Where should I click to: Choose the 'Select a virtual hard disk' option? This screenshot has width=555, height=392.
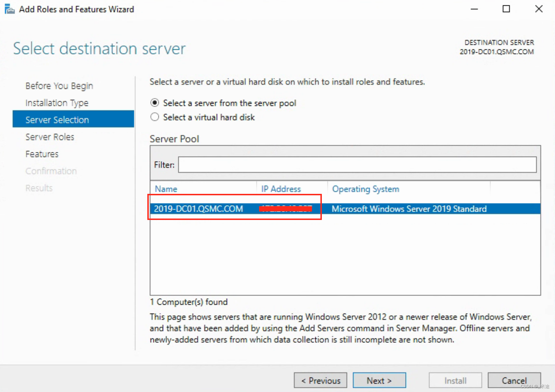tap(154, 117)
